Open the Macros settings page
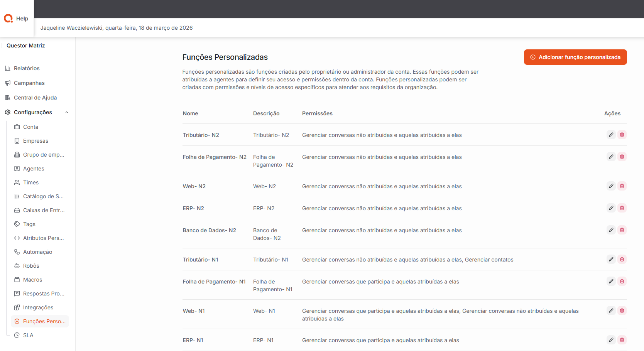This screenshot has width=644, height=351. (32, 280)
